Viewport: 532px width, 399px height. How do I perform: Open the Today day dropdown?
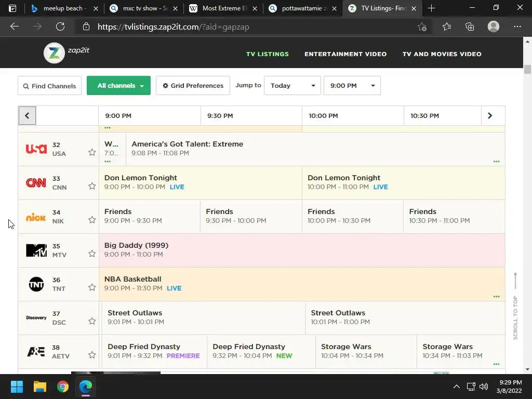click(292, 86)
